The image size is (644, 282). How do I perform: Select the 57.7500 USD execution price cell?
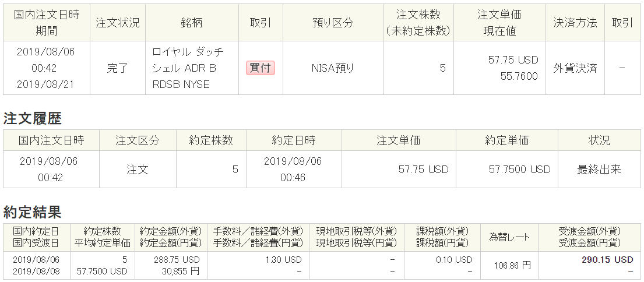pyautogui.click(x=519, y=170)
